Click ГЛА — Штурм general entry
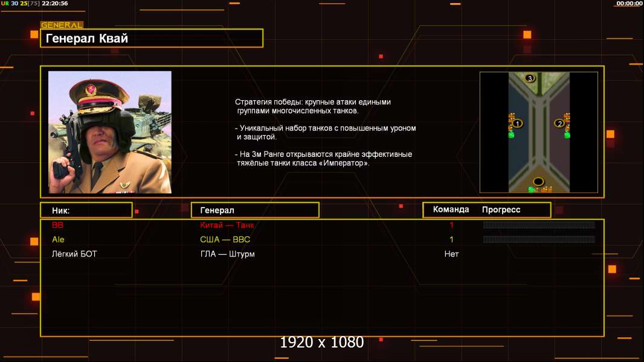The image size is (644, 362). (x=228, y=254)
